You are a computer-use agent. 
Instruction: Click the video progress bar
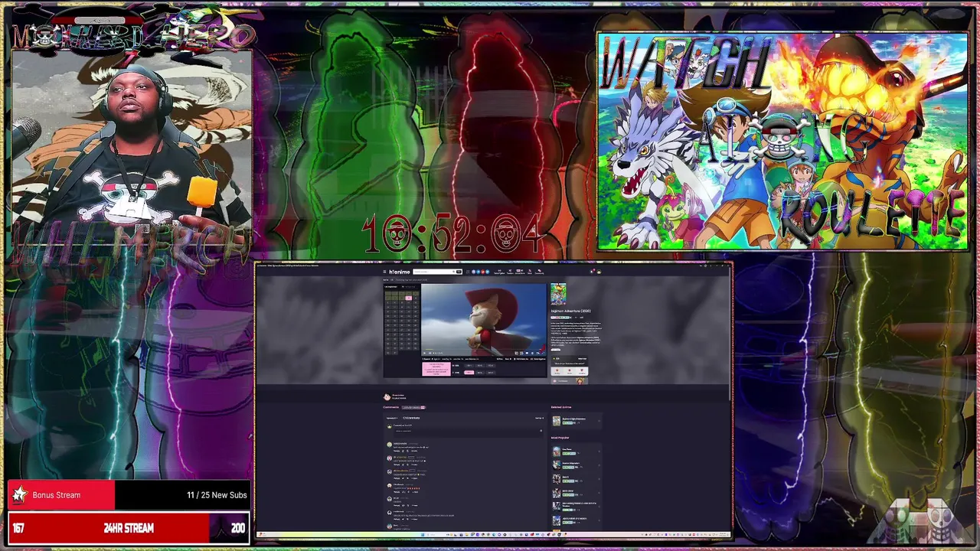(x=484, y=350)
